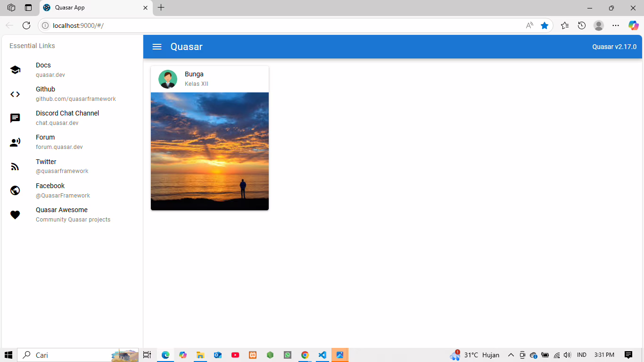Screen dimensions: 644x362
Task: Click the Quasar Awesome heart icon
Action: tap(15, 215)
